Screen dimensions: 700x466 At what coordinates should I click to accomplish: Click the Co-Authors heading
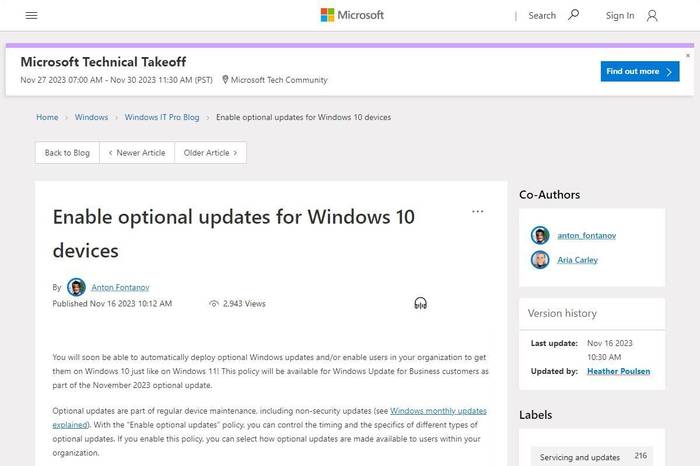550,195
